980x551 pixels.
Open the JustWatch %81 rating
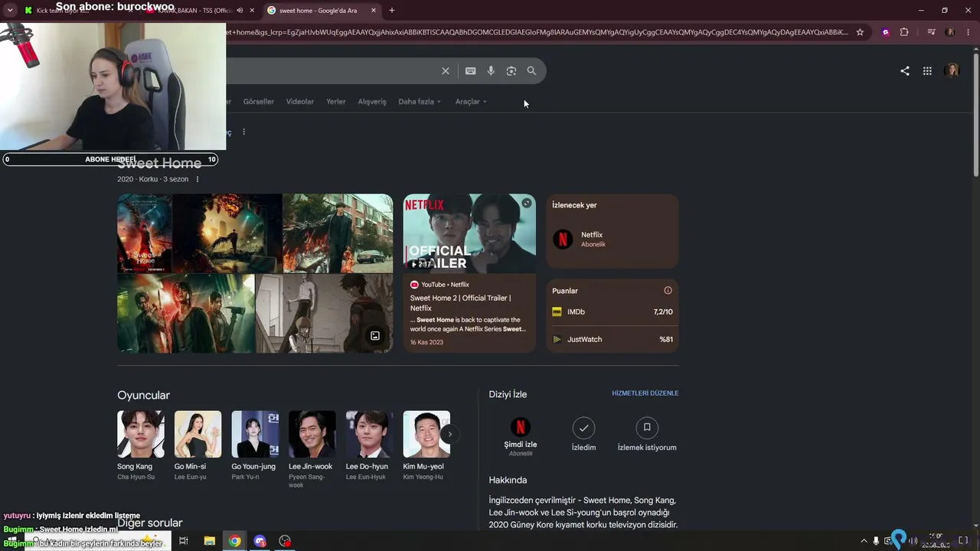[x=612, y=339]
